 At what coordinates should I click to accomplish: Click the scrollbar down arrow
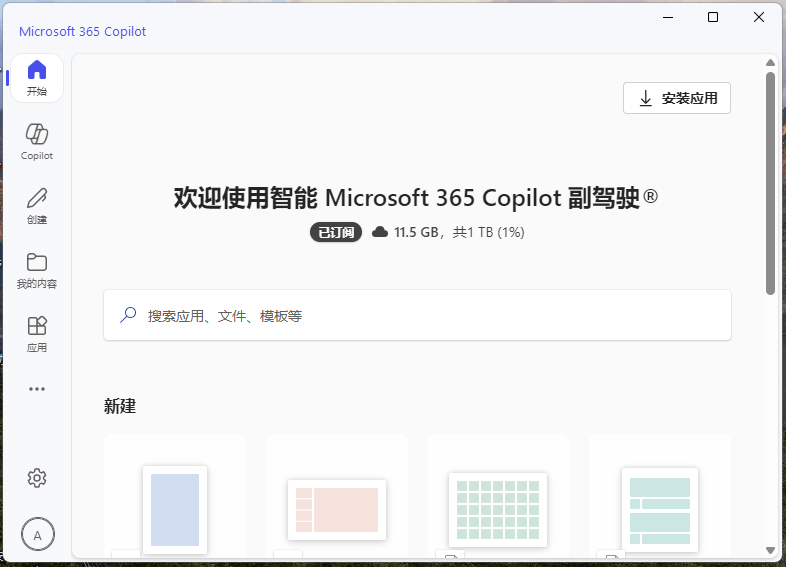(770, 550)
